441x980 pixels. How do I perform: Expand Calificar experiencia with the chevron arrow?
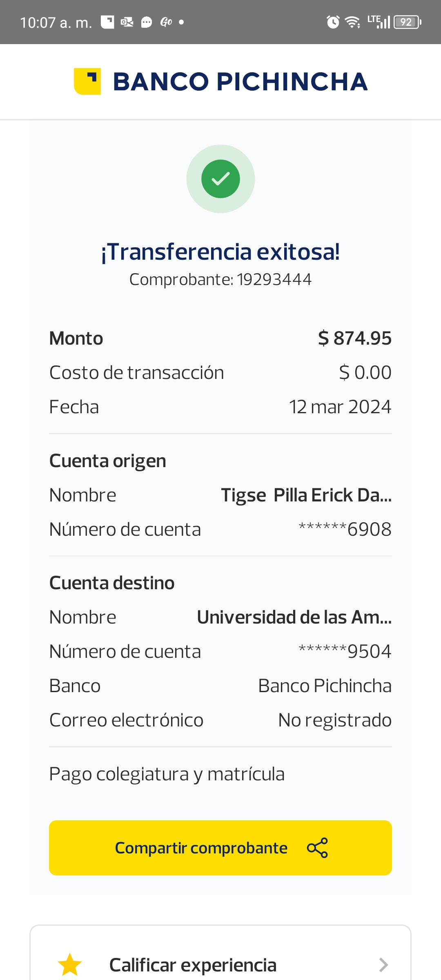pos(383,964)
